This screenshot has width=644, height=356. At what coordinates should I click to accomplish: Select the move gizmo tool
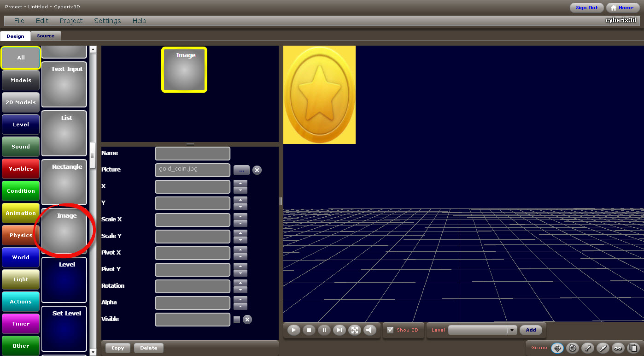(557, 348)
